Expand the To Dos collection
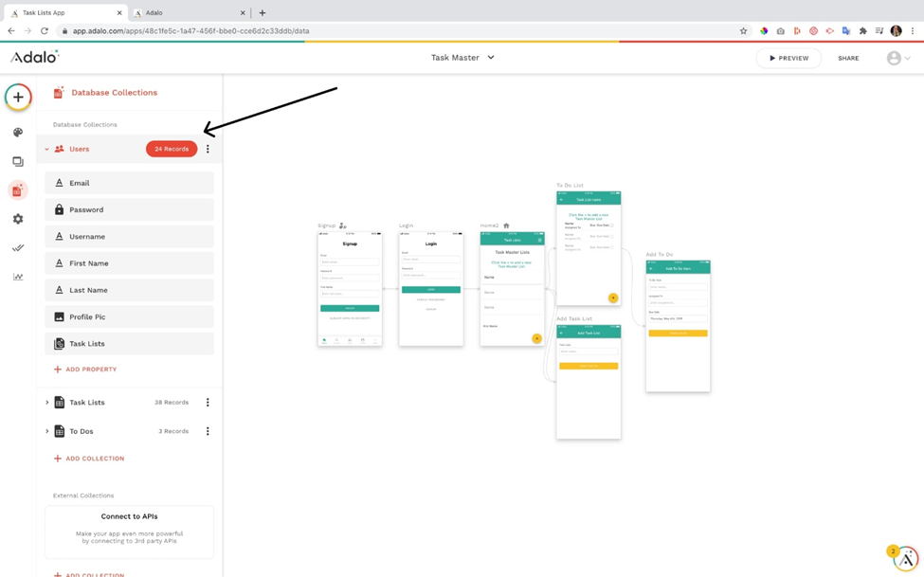Image resolution: width=924 pixels, height=577 pixels. [47, 431]
